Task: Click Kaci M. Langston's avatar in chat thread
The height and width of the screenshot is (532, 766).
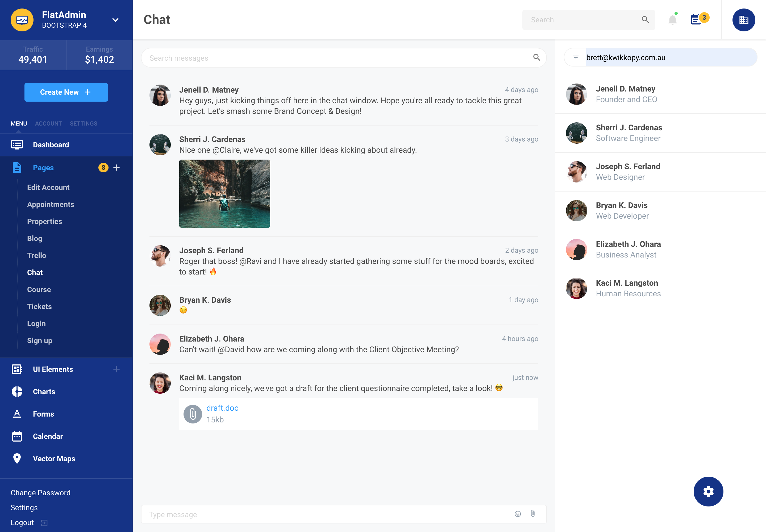Action: [x=160, y=383]
